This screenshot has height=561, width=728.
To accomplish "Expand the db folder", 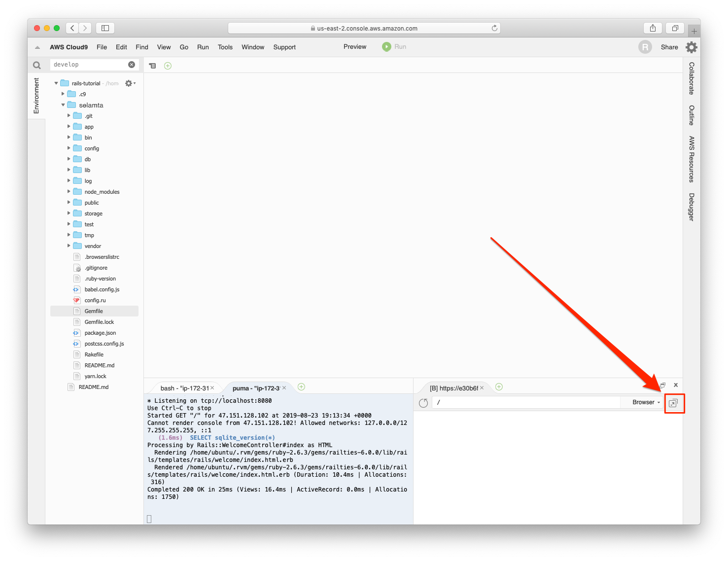I will click(69, 159).
